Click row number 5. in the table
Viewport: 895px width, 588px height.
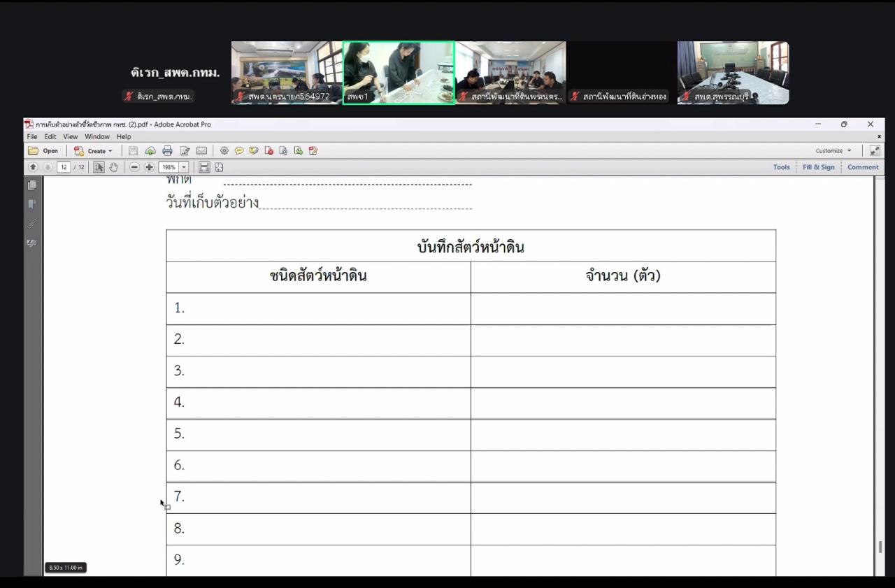pyautogui.click(x=179, y=433)
